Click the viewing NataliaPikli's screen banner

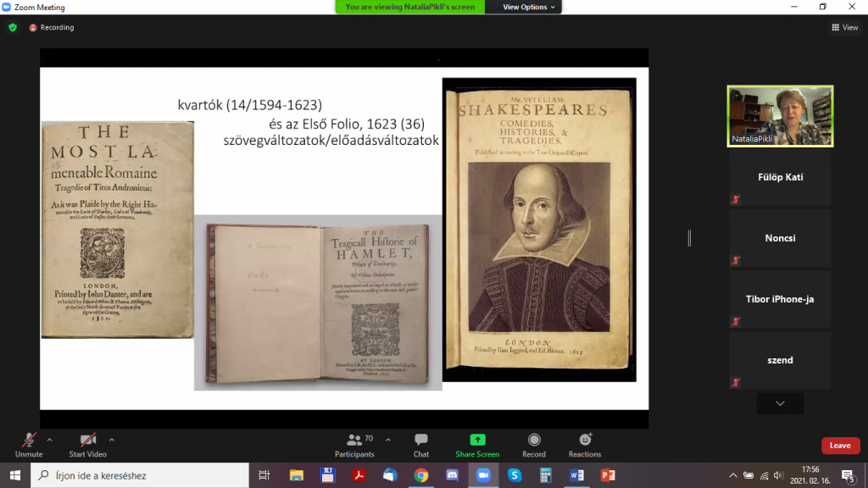[x=410, y=7]
